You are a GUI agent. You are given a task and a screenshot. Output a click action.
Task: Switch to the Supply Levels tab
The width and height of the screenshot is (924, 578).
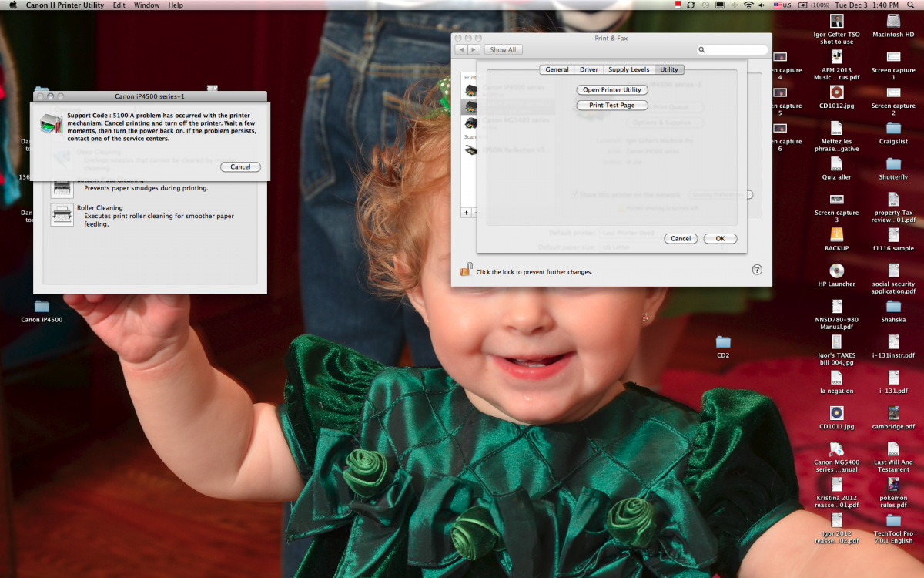(629, 69)
